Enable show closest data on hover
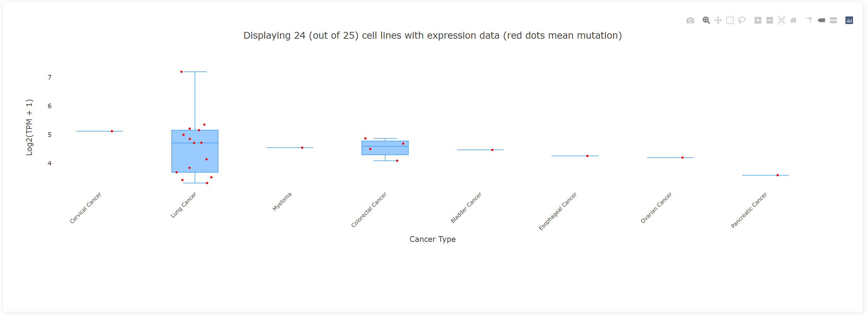This screenshot has height=315, width=868. tap(821, 20)
